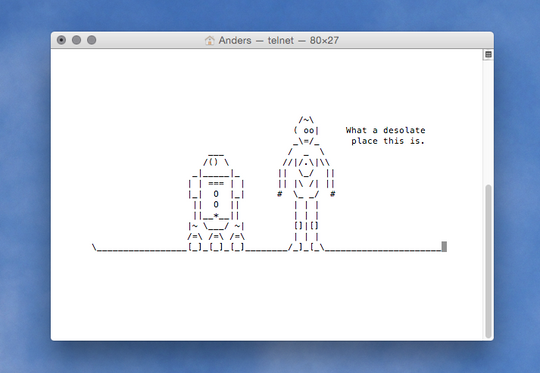Close the telnet terminal window
Viewport: 540px width, 373px height.
[x=61, y=40]
